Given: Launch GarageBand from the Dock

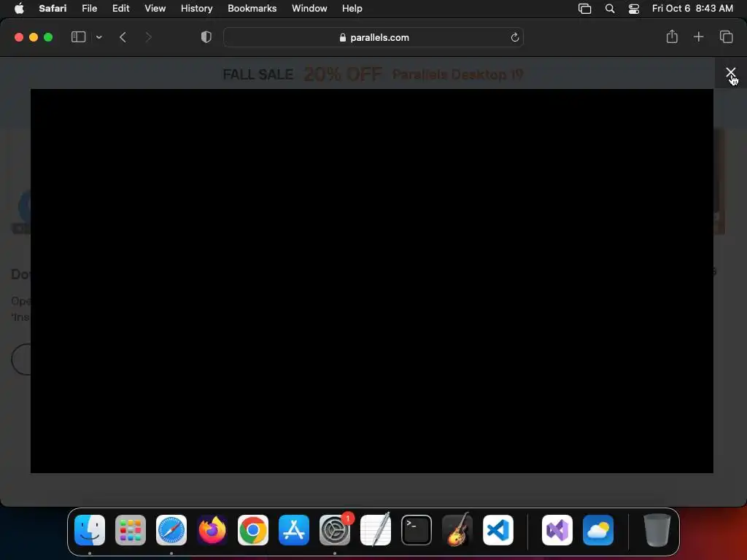Looking at the screenshot, I should pyautogui.click(x=457, y=530).
